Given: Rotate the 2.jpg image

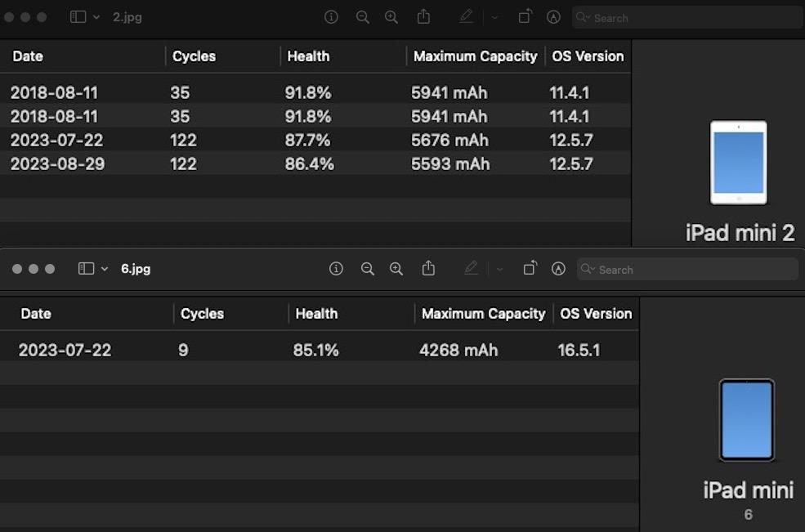Looking at the screenshot, I should 525,17.
